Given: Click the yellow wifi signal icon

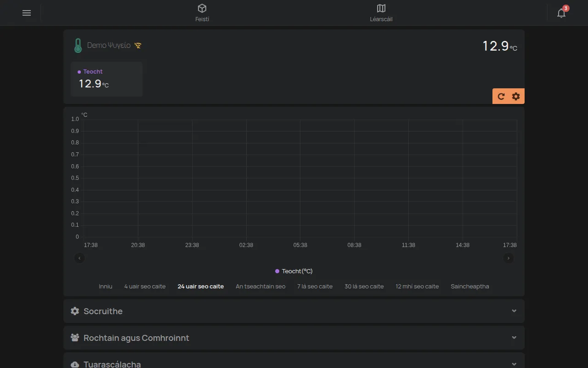Looking at the screenshot, I should [138, 46].
